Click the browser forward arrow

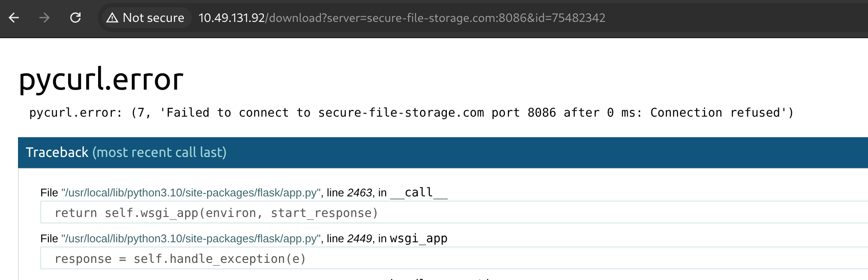pyautogui.click(x=45, y=18)
